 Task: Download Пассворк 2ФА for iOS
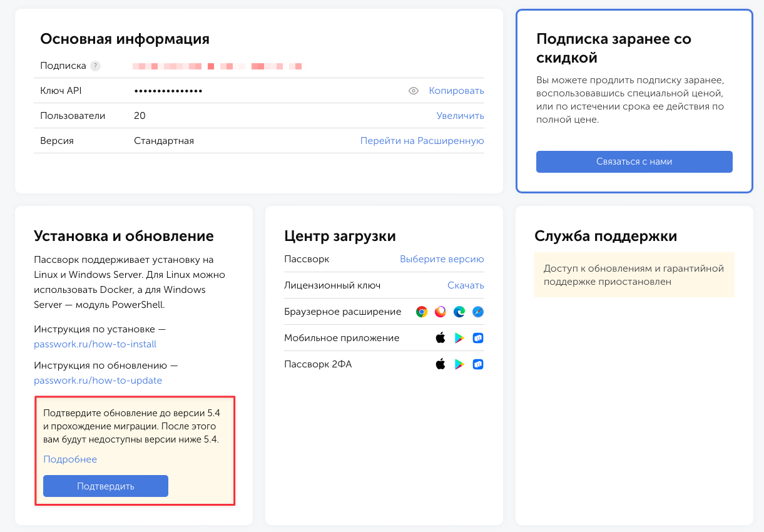point(440,364)
